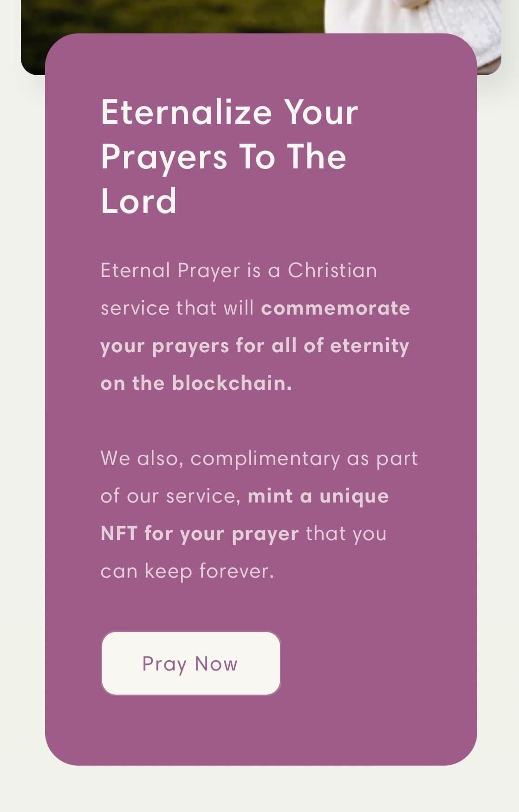Click bold text "your prayers for all of eternity"
This screenshot has height=812, width=519.
[254, 346]
